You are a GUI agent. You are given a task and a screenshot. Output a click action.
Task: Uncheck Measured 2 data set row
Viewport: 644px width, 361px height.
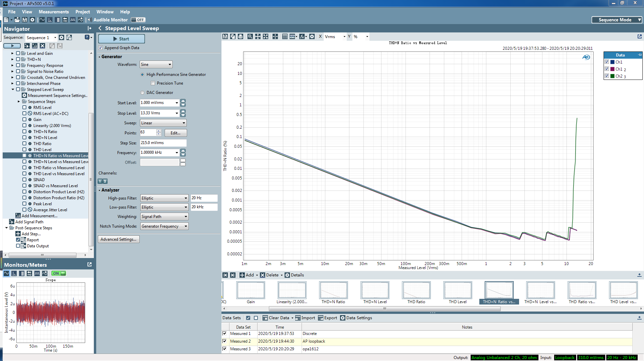click(224, 341)
